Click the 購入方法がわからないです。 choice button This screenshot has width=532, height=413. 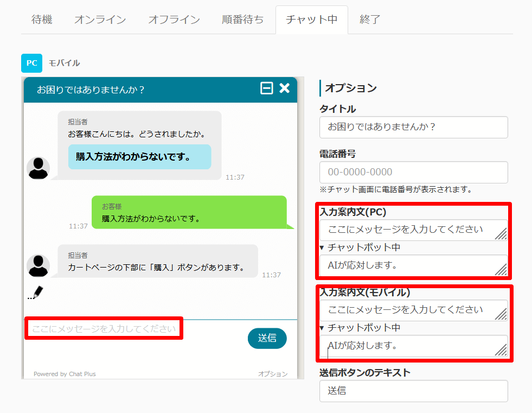click(139, 157)
